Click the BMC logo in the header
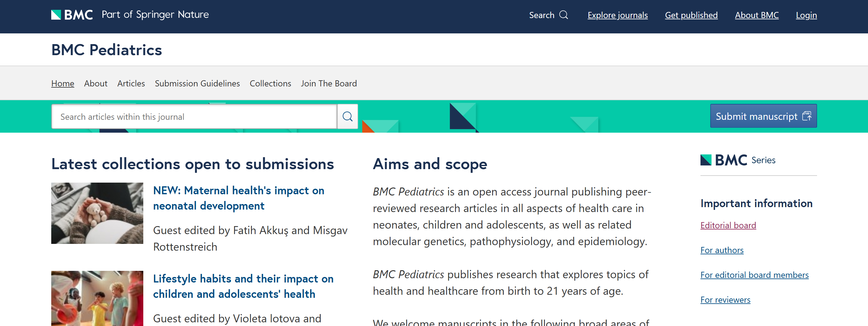 coord(72,15)
